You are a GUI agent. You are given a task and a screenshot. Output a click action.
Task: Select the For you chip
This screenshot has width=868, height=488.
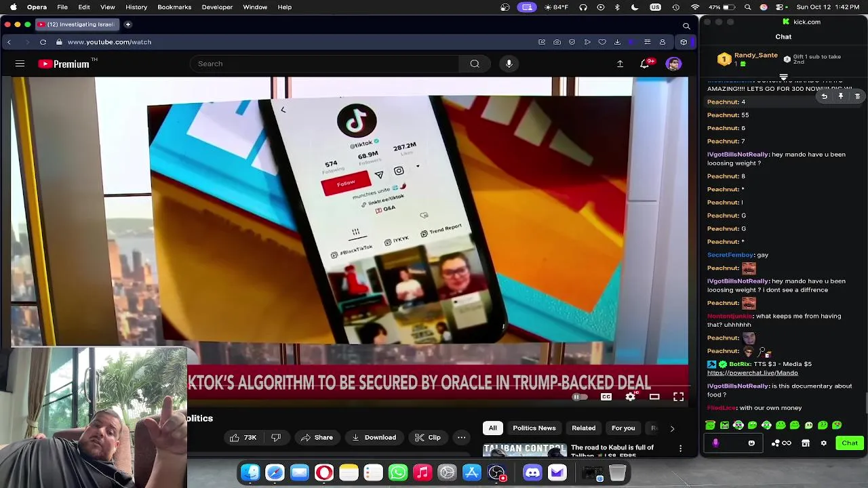pyautogui.click(x=623, y=428)
